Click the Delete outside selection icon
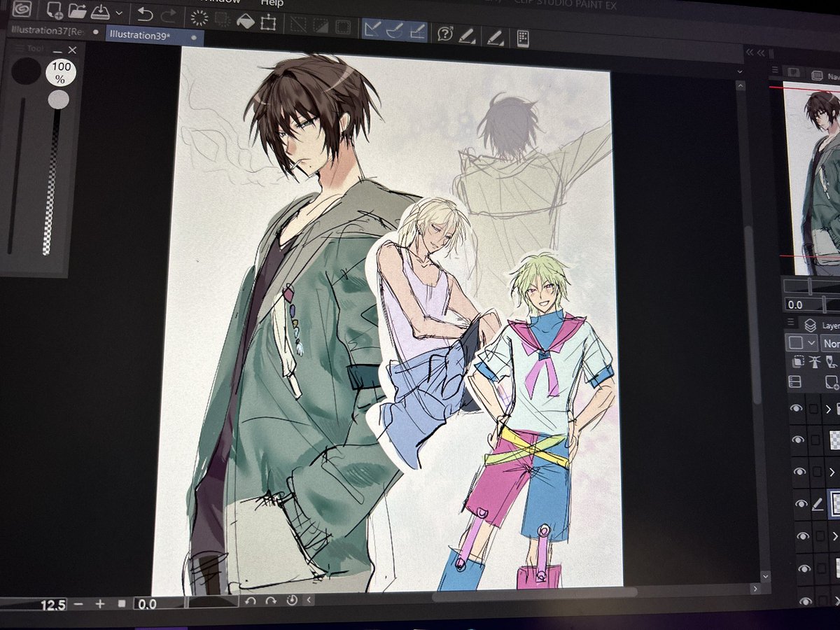The image size is (840, 630). tap(223, 20)
